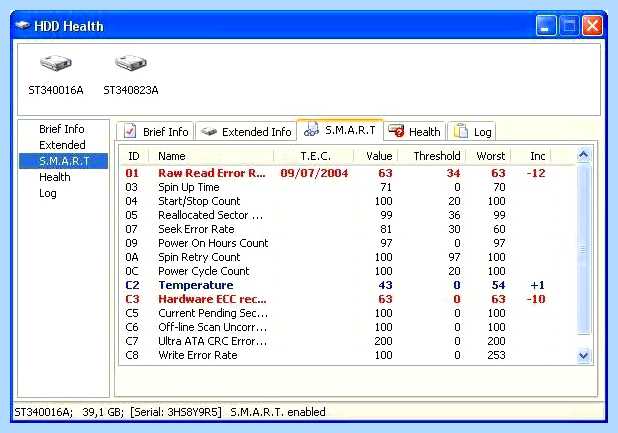Sort by the ID column header
Screen dimensions: 618x433
point(134,156)
